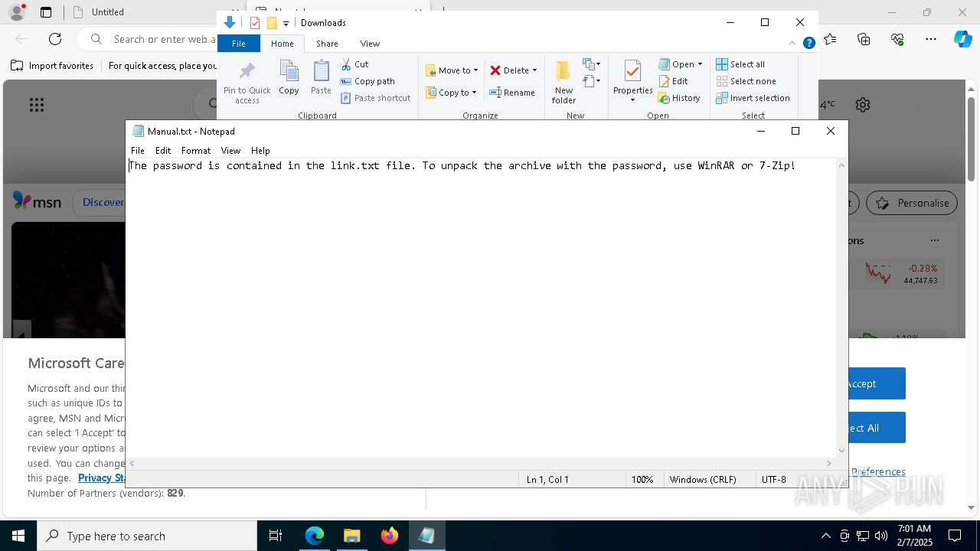Click History in the Open group
980x551 pixels.
(679, 98)
